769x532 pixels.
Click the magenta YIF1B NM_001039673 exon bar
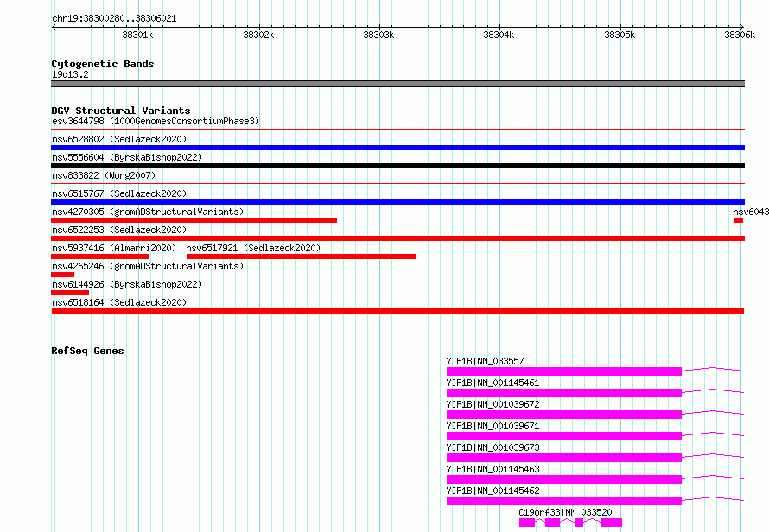coord(564,458)
